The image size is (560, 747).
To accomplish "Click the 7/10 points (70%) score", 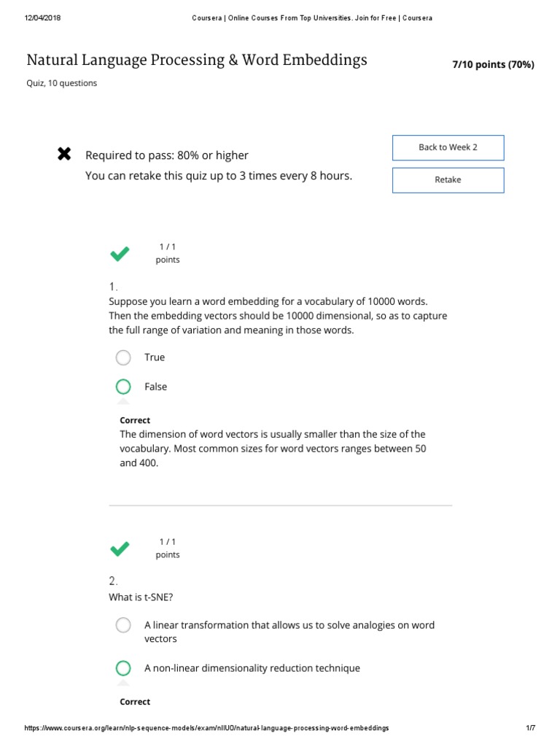I will tap(493, 64).
